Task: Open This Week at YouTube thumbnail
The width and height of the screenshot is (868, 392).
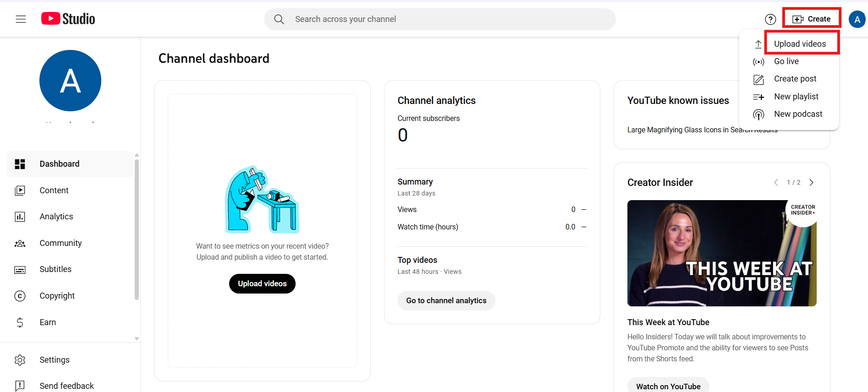Action: (722, 253)
